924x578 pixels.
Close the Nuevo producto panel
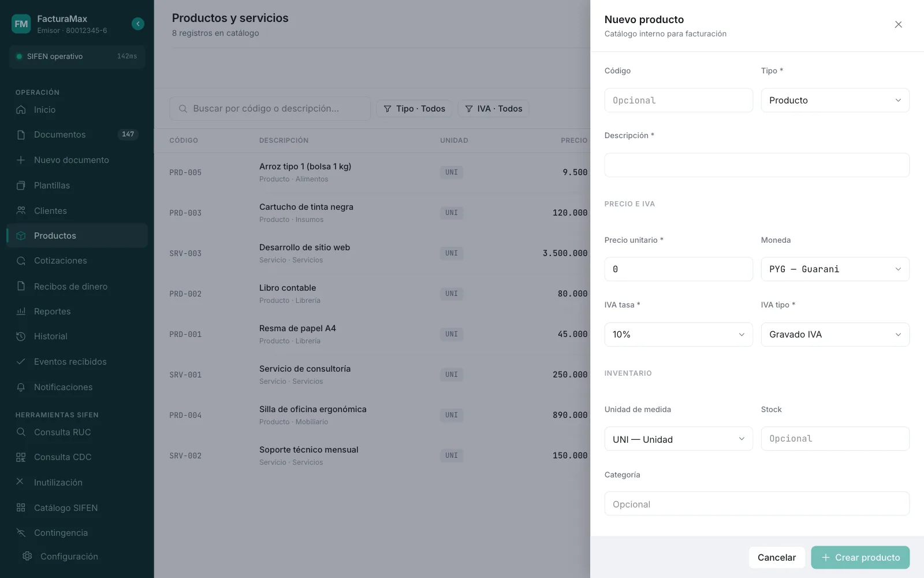tap(898, 24)
